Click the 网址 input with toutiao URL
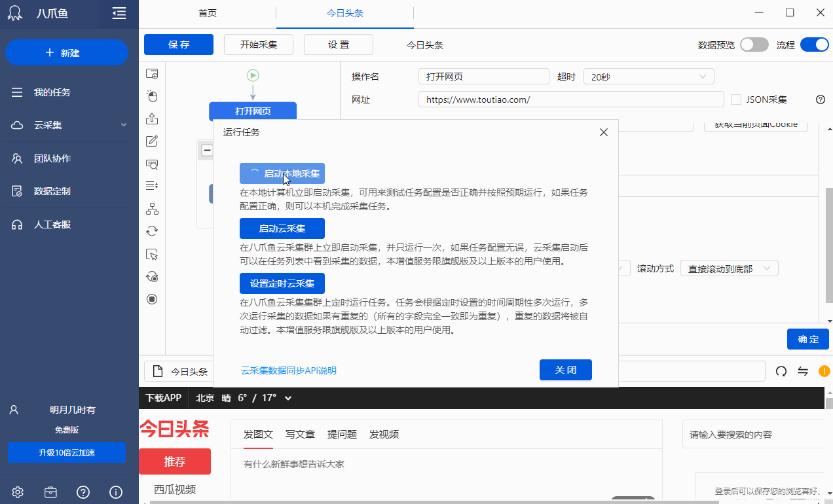833x504 pixels. [571, 99]
